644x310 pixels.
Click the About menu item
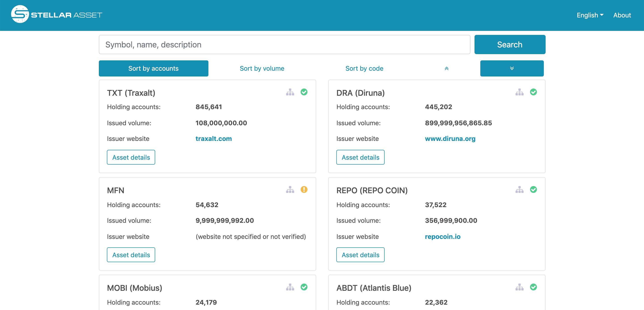click(622, 15)
